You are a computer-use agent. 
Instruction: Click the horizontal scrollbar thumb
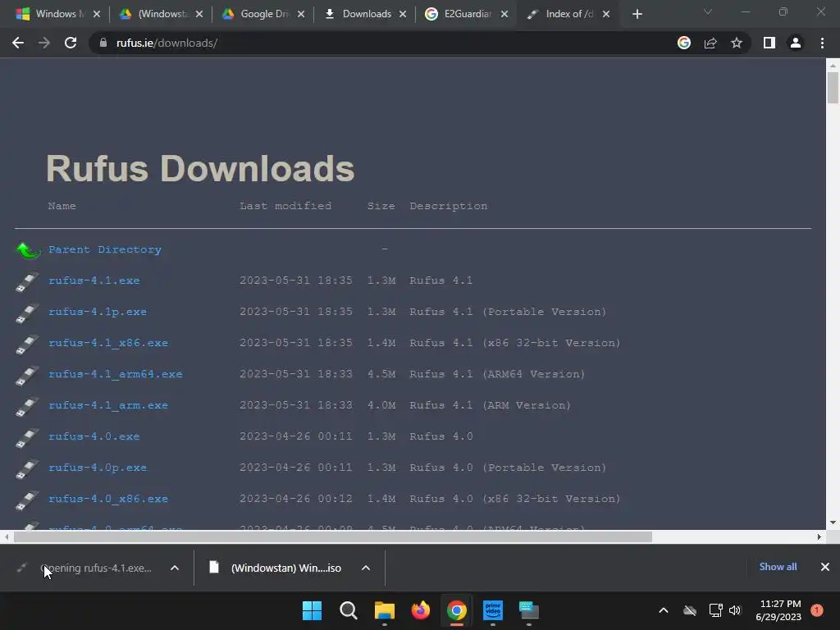pos(333,536)
